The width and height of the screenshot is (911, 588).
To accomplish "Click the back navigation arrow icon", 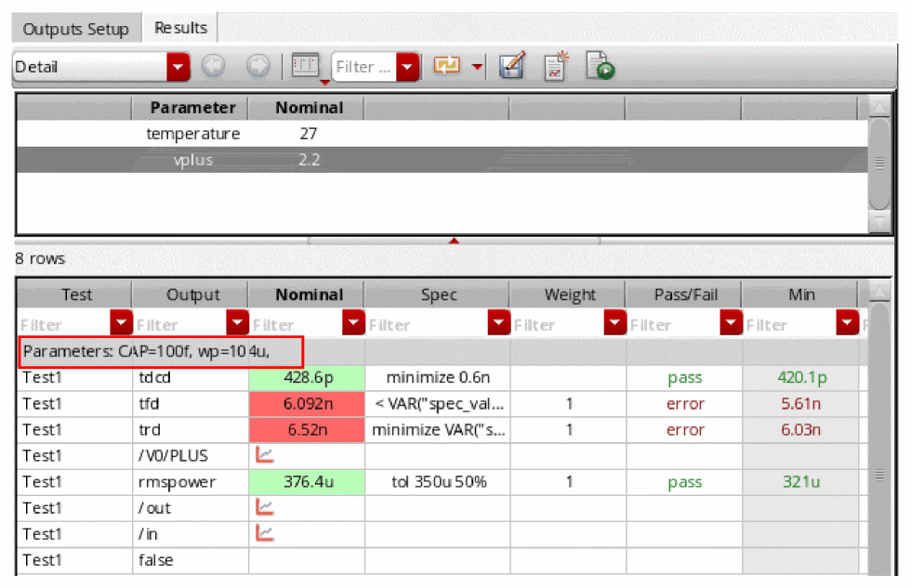I will coord(213,67).
